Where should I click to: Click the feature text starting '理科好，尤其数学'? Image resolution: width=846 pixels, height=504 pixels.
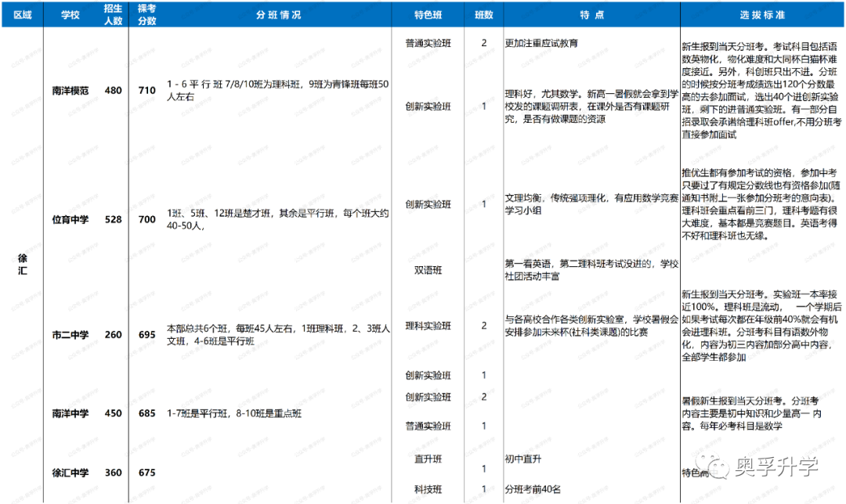(591, 106)
